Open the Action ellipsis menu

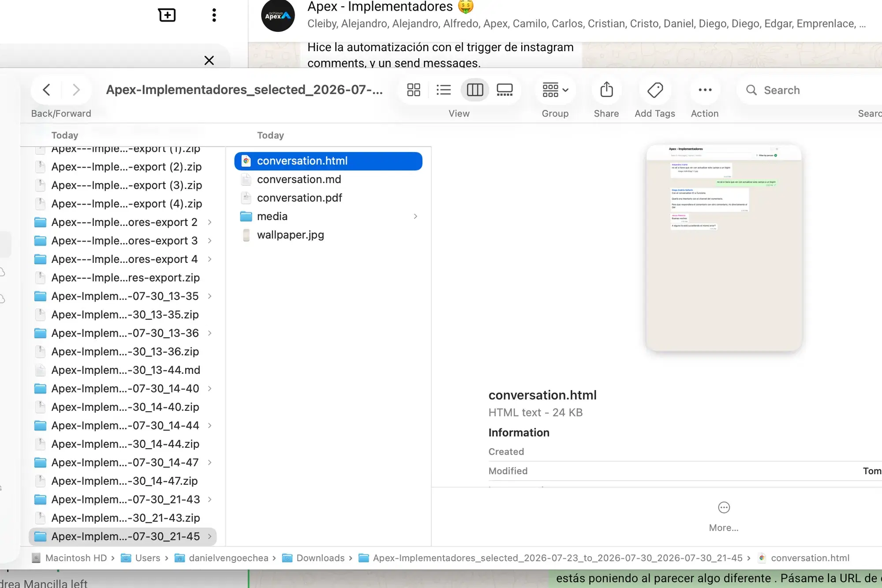705,90
